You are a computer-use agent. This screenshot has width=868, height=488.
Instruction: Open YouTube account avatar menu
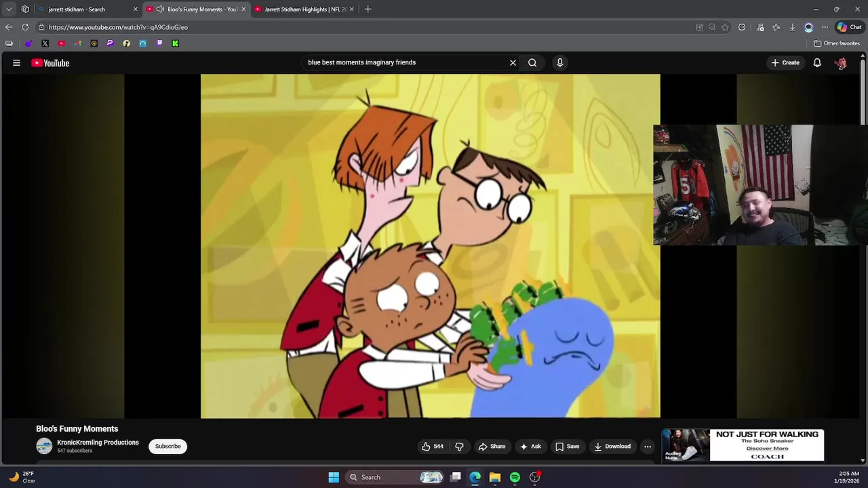(841, 63)
